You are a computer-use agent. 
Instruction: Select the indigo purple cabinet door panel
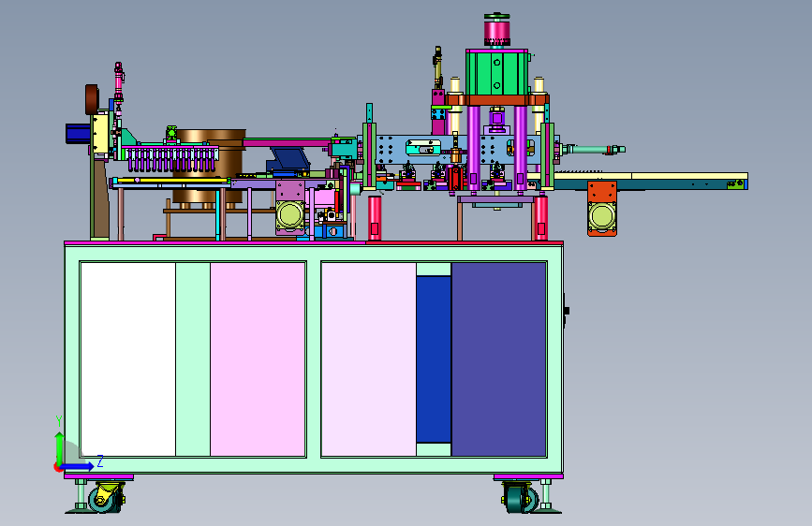coord(498,359)
